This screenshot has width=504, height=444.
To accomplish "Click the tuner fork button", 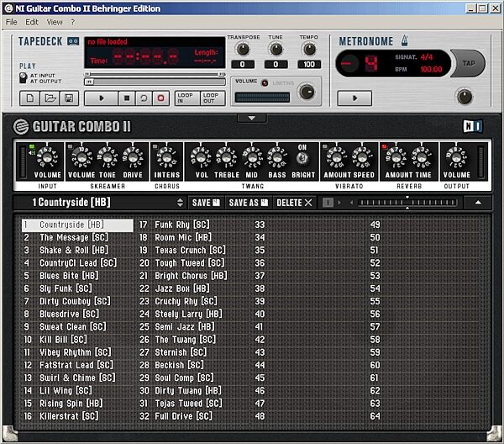I will coord(328,203).
